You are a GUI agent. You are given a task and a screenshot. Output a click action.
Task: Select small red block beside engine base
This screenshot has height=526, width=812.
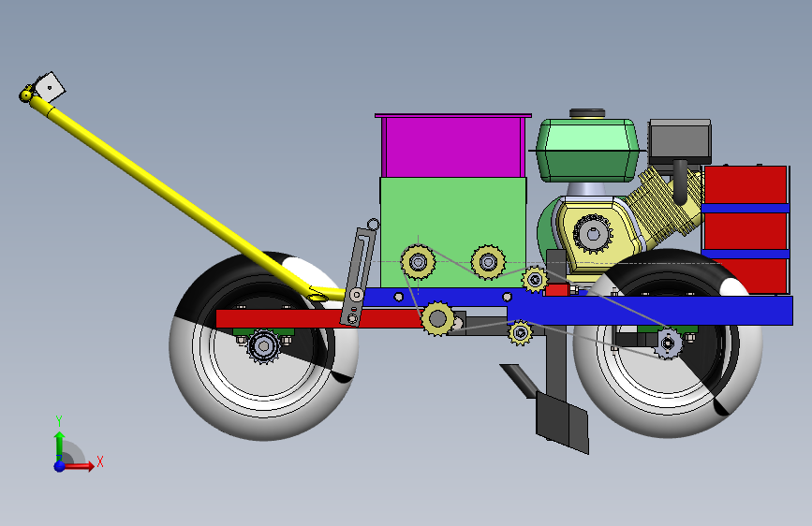(557, 290)
